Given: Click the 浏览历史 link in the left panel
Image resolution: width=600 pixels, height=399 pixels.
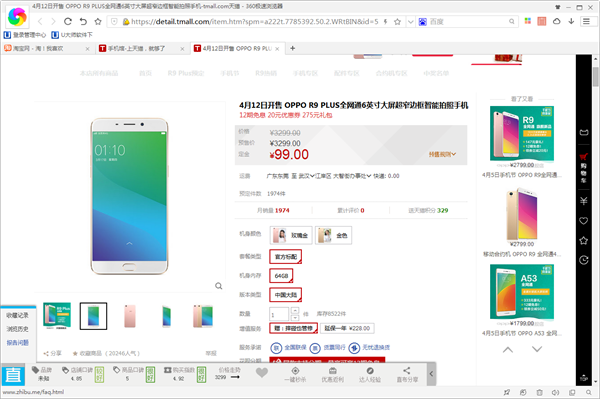Looking at the screenshot, I should (17, 329).
